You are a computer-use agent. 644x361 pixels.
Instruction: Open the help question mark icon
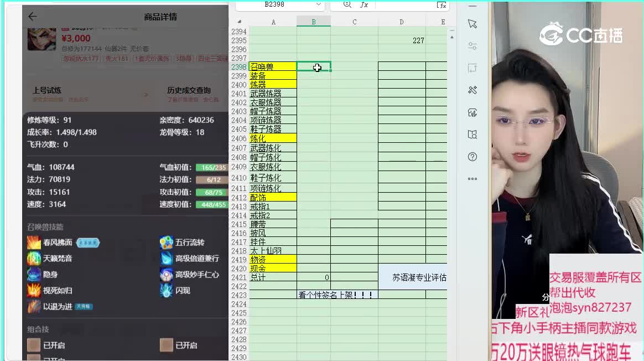pyautogui.click(x=472, y=157)
